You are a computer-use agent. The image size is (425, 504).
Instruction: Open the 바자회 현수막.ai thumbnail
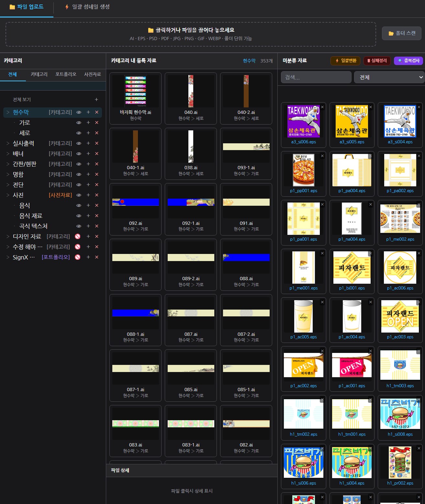point(135,92)
